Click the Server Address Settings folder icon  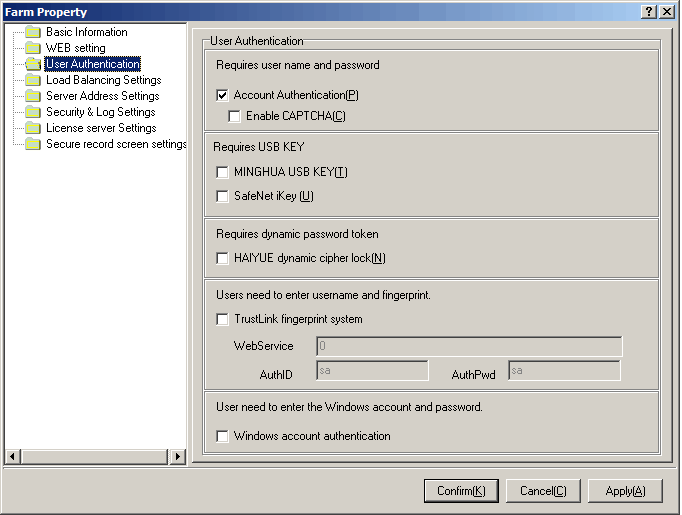33,96
